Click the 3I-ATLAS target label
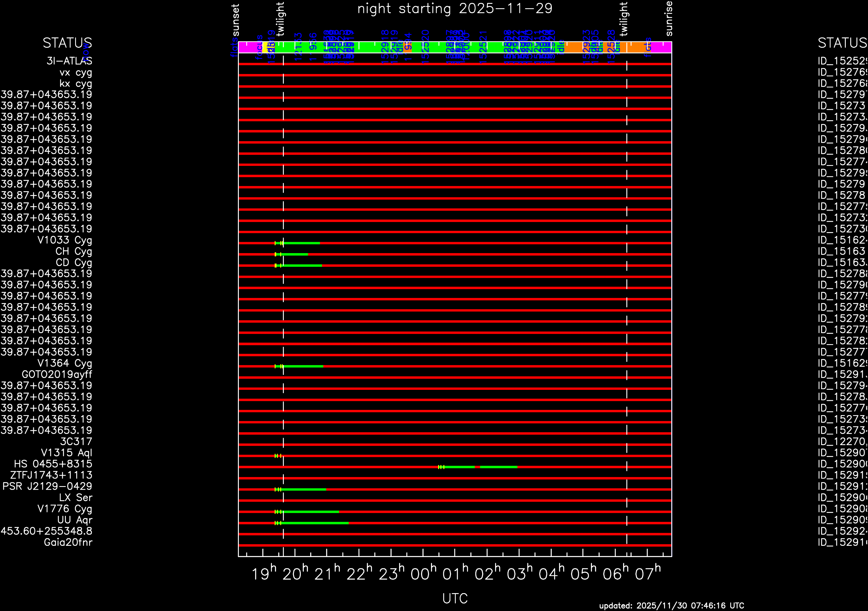868x611 pixels. click(x=69, y=61)
